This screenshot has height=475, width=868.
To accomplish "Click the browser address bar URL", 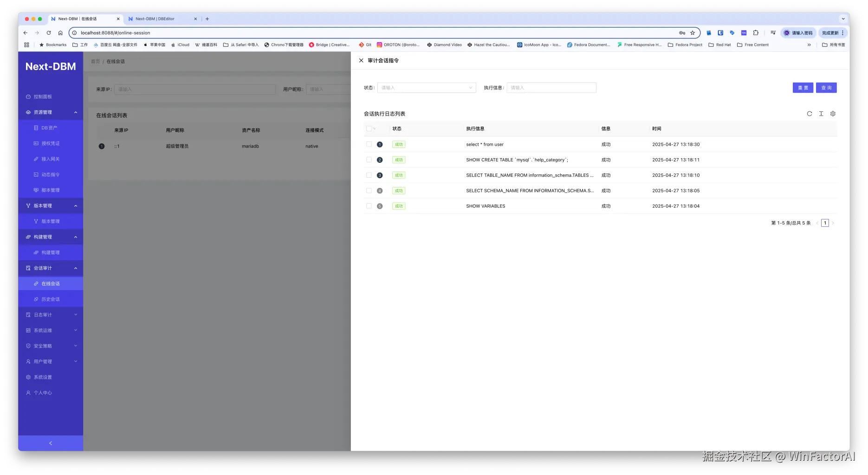I will pyautogui.click(x=116, y=33).
